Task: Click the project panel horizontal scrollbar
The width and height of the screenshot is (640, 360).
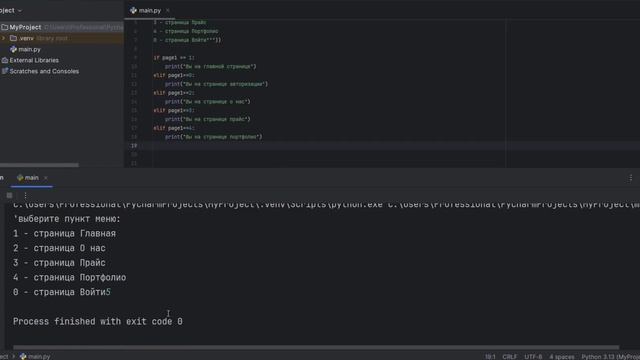Action: coord(39,165)
